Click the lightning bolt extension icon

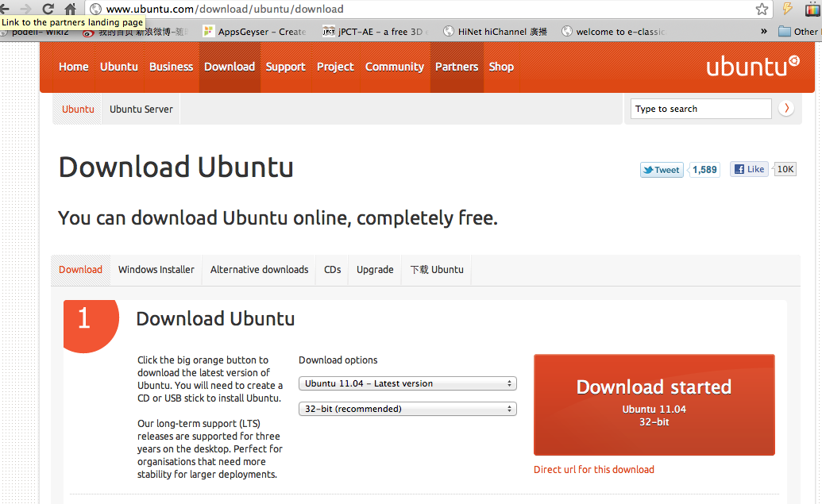pyautogui.click(x=787, y=9)
